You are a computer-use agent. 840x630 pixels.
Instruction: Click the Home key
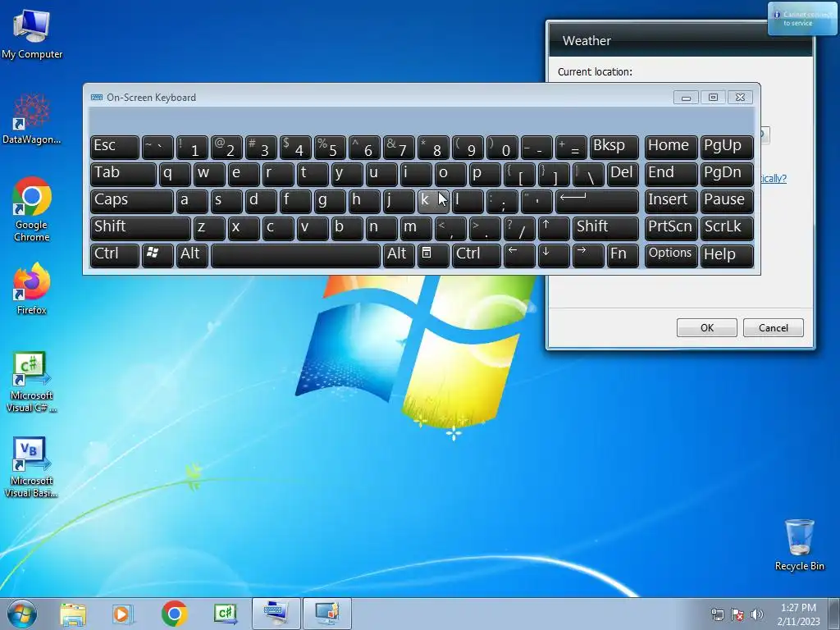tap(671, 148)
